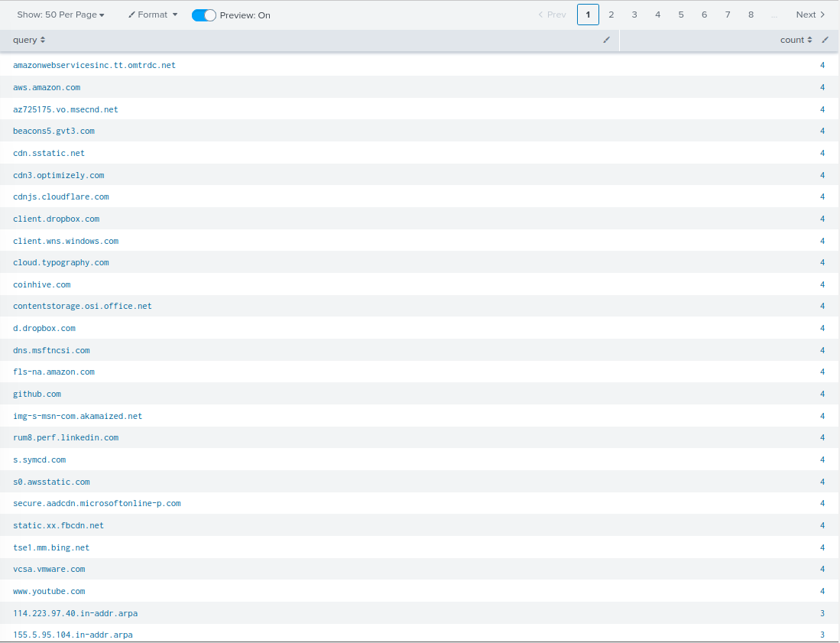Click count 4 in aws.amazon.com row
Viewport: 840px width, 643px height.
822,87
